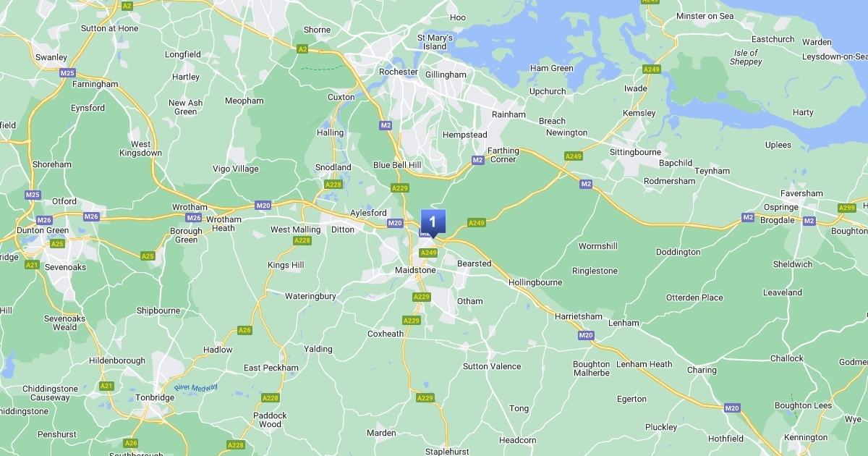Screen dimensions: 868x456
Task: Select the M25 shield beside Farningham
Action: (x=67, y=73)
